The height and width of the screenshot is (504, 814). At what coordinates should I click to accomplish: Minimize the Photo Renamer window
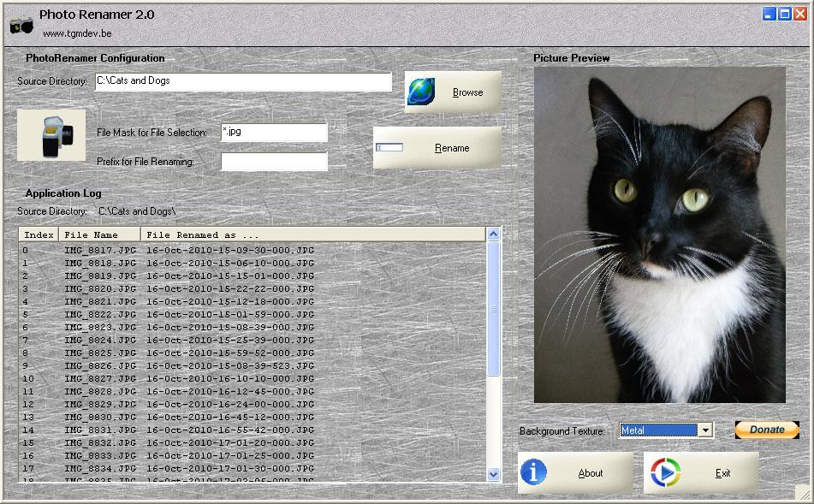pyautogui.click(x=769, y=14)
